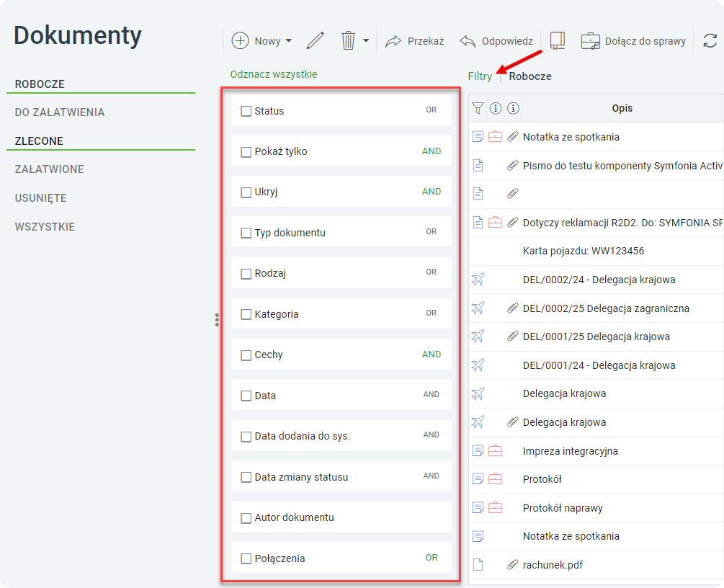Click the panel splitter dots handle

click(x=217, y=320)
